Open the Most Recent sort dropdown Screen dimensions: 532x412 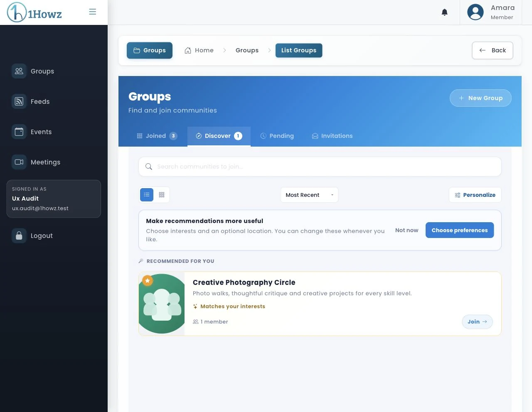(x=309, y=195)
